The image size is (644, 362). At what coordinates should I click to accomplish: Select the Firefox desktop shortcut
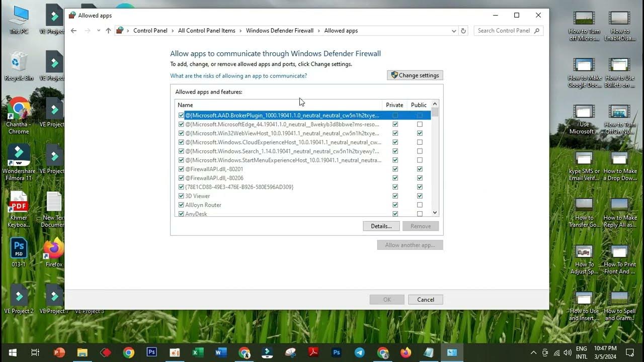[x=54, y=253]
